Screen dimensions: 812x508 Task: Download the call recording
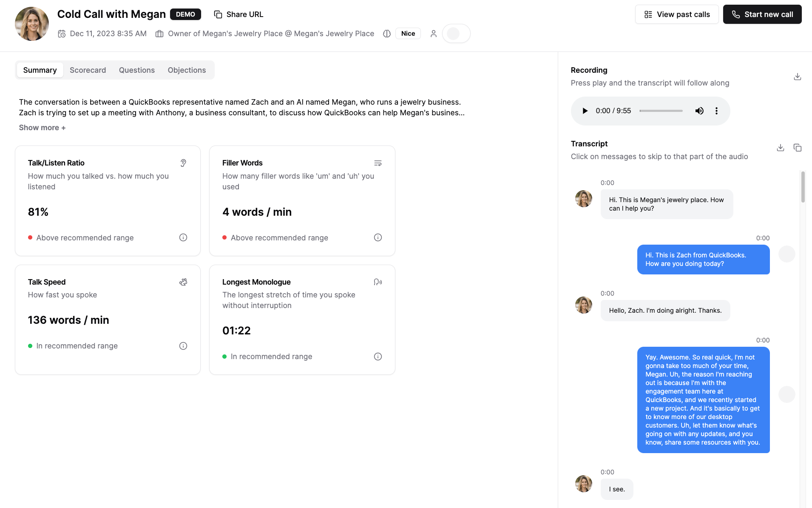pyautogui.click(x=797, y=77)
